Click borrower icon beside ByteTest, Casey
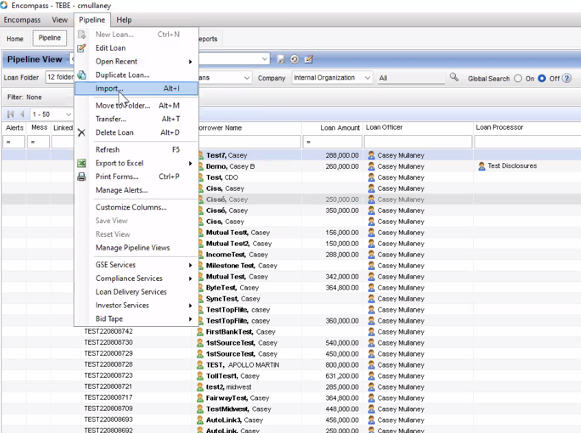 tap(200, 287)
